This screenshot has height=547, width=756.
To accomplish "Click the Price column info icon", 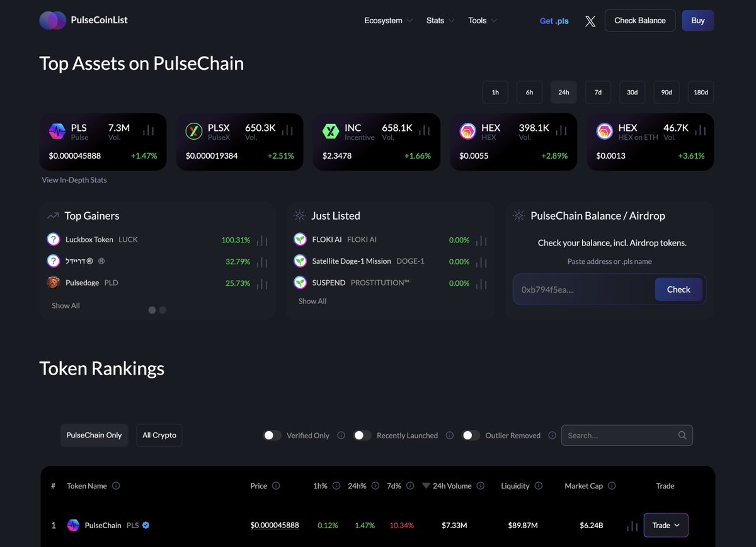I will click(x=276, y=486).
